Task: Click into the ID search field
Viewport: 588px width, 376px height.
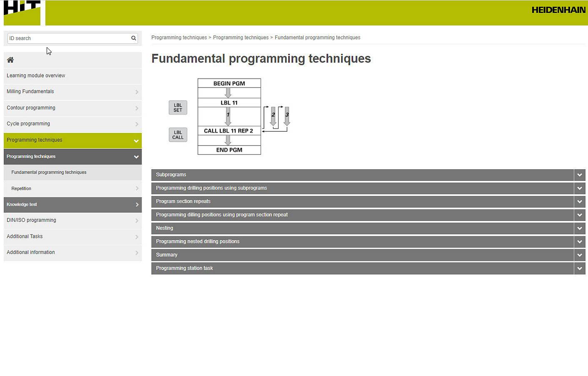Action: point(69,38)
